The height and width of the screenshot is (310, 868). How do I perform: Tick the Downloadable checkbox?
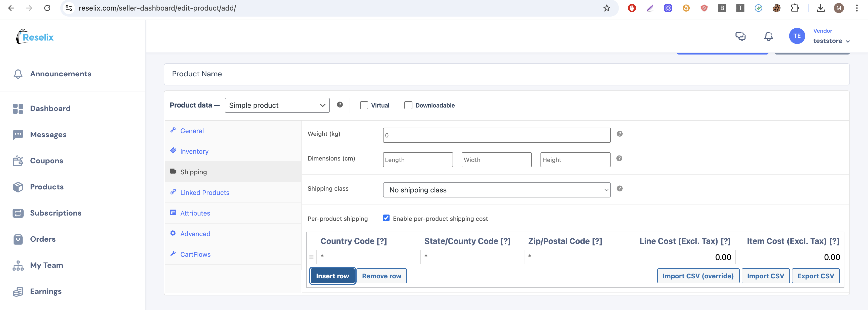click(408, 105)
